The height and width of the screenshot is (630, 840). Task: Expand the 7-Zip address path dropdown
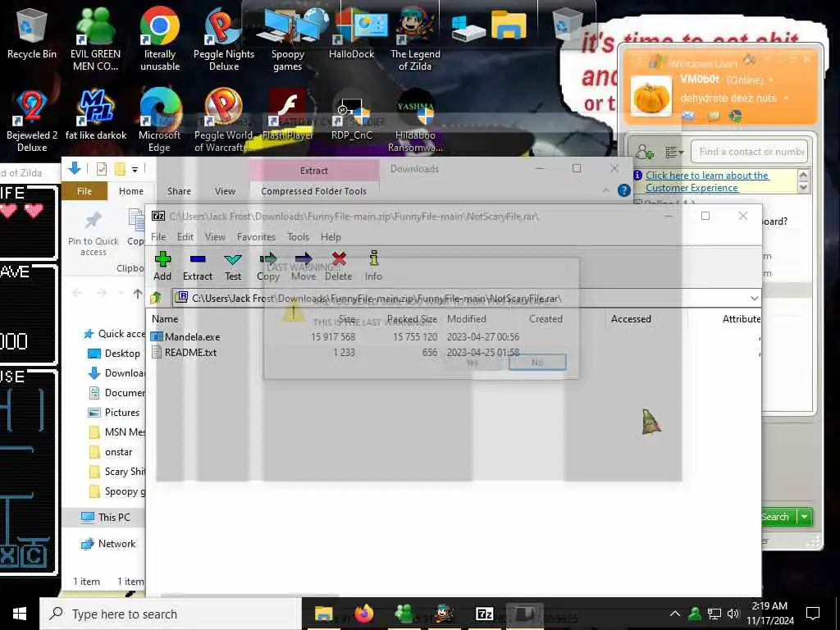pos(755,299)
